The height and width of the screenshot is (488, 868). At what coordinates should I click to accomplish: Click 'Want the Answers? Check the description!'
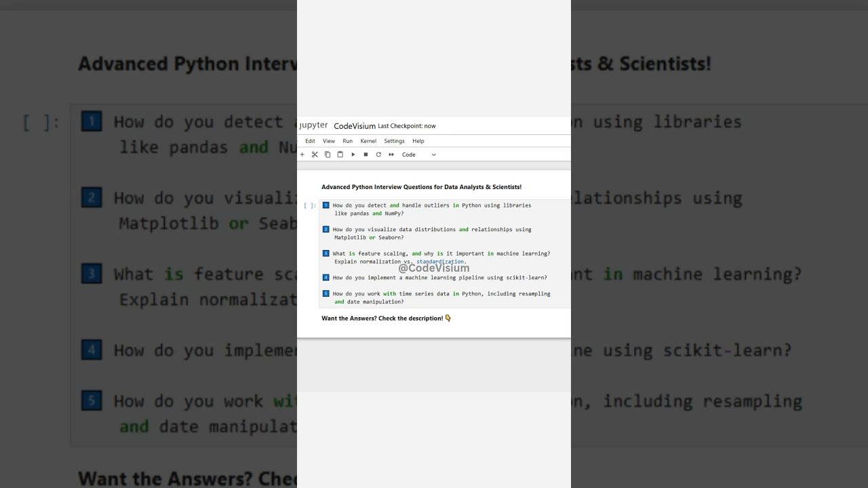(x=382, y=319)
